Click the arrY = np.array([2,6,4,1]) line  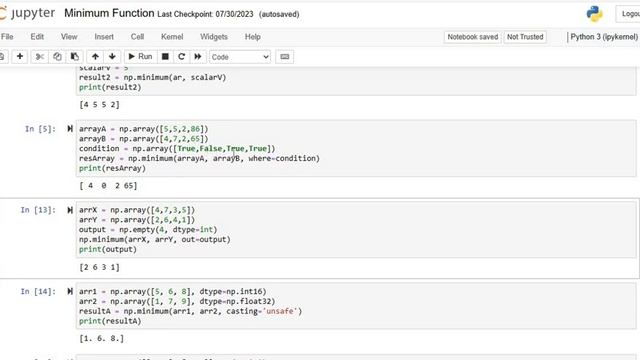(x=137, y=220)
